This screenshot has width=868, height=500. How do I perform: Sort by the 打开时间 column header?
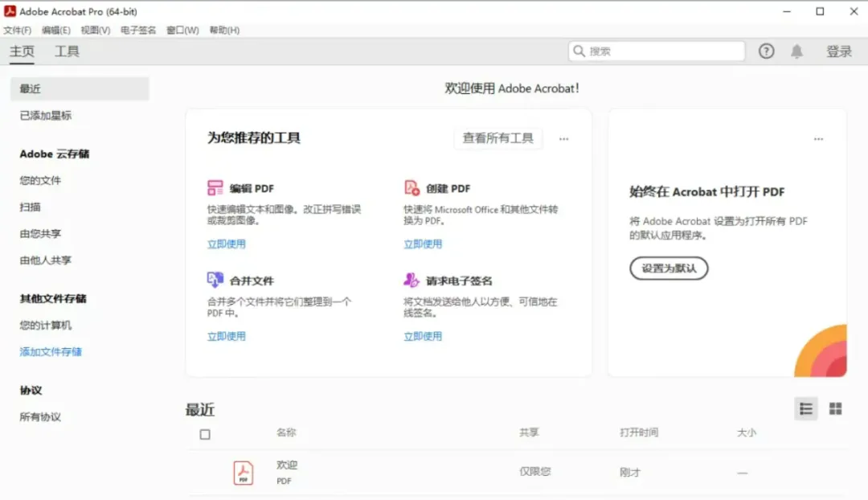pos(639,432)
